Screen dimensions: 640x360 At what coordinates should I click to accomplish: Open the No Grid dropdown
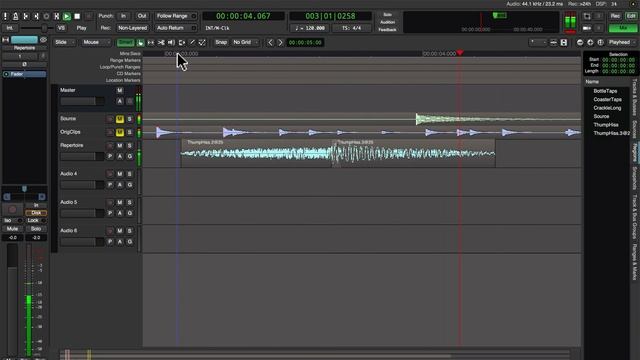pos(245,42)
